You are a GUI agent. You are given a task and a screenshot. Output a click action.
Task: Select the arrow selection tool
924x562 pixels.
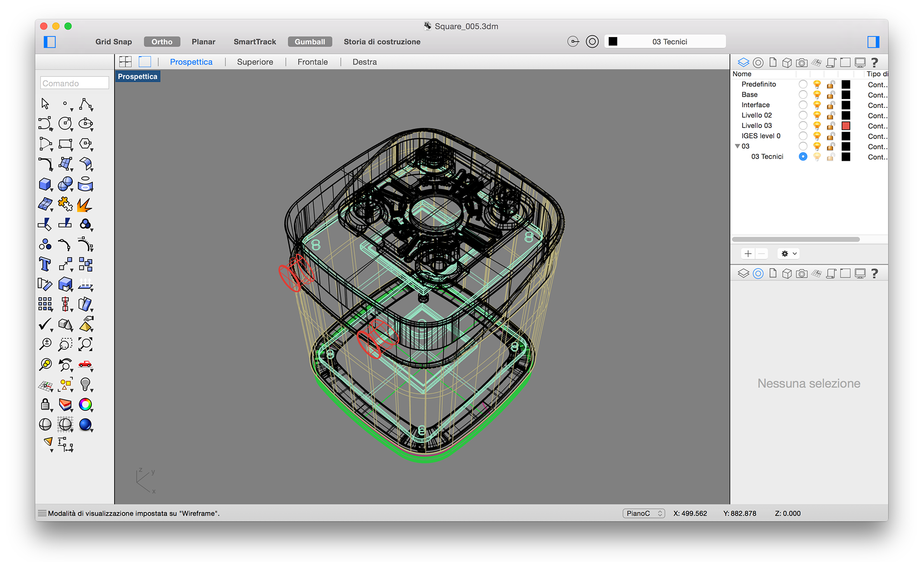click(45, 103)
